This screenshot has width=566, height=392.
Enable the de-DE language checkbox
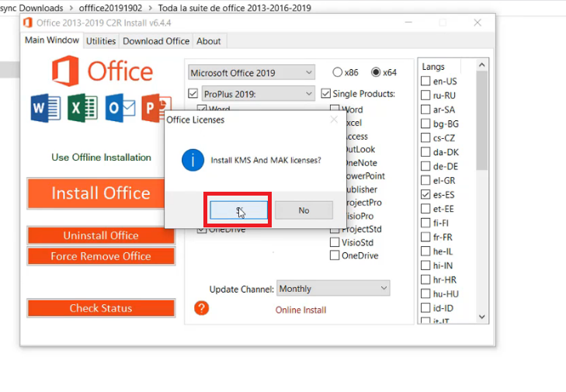pos(425,166)
